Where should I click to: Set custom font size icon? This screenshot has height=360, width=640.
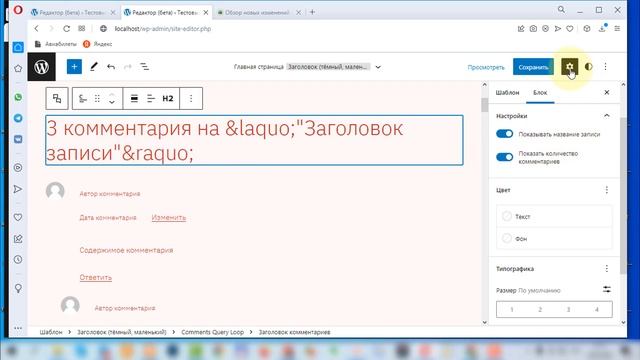(x=607, y=289)
